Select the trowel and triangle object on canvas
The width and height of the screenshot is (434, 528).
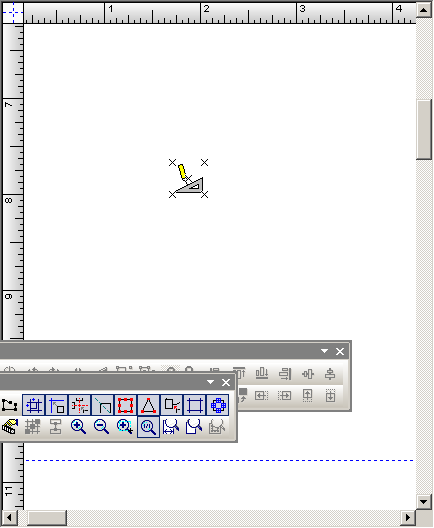(189, 179)
